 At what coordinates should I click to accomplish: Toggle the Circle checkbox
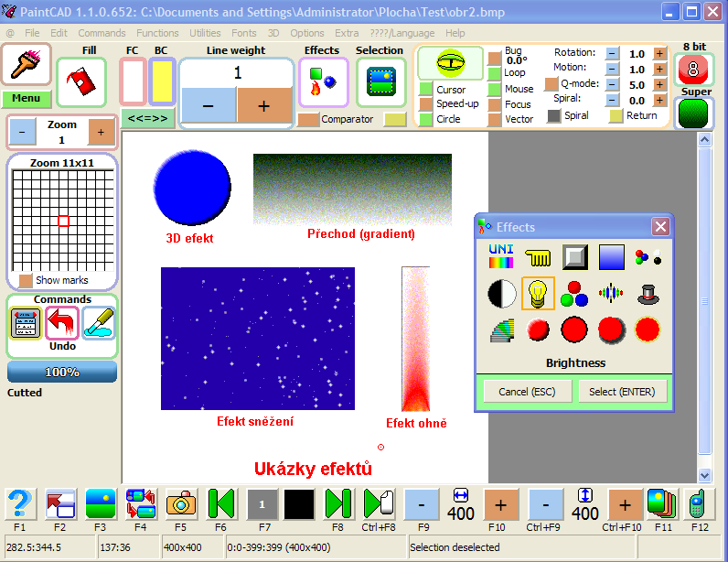pos(426,119)
